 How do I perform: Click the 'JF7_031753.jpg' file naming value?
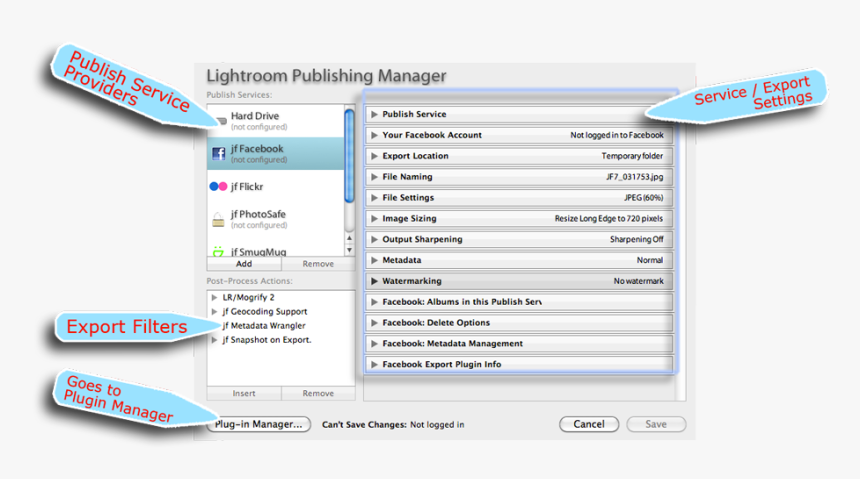pos(635,177)
